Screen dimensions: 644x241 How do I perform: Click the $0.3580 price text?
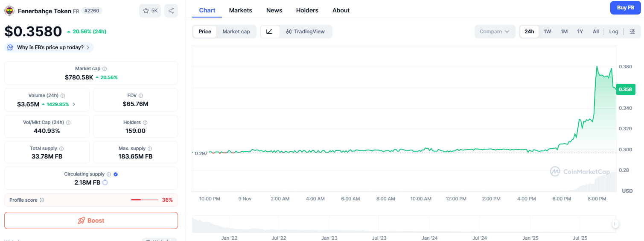(33, 31)
